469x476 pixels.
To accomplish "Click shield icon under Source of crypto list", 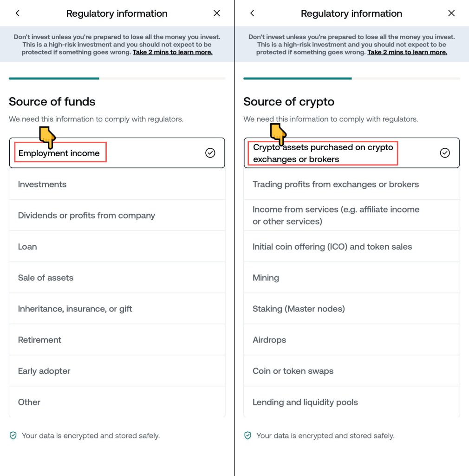I will tap(248, 436).
